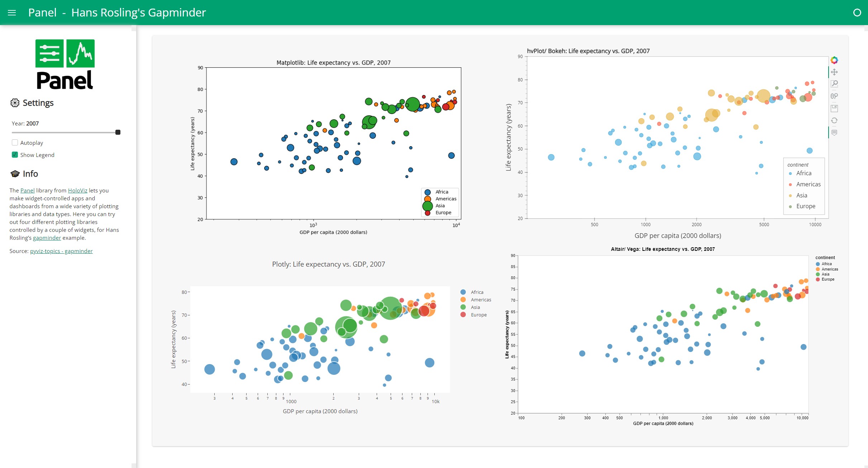The height and width of the screenshot is (468, 868).
Task: Uncheck the Show Legend checkbox
Action: [15, 155]
